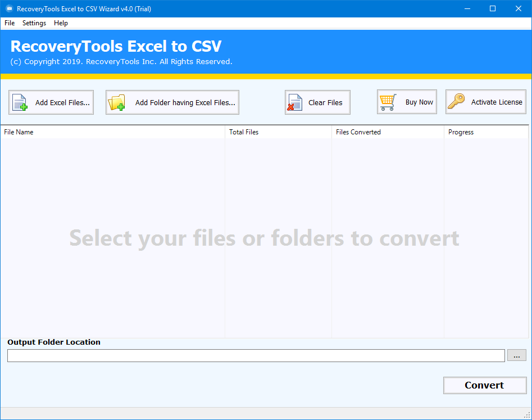The width and height of the screenshot is (532, 420).
Task: Click the app icon in the title bar
Action: pyautogui.click(x=9, y=8)
